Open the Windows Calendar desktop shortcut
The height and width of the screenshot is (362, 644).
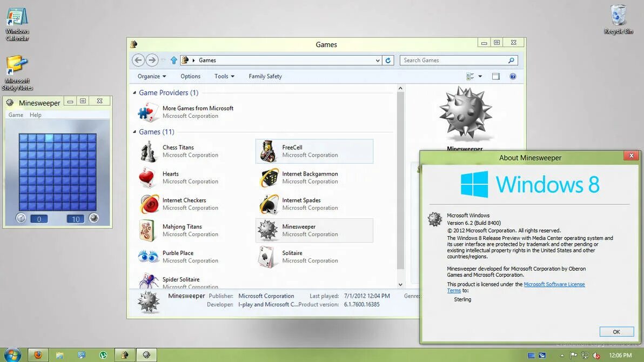17,24
